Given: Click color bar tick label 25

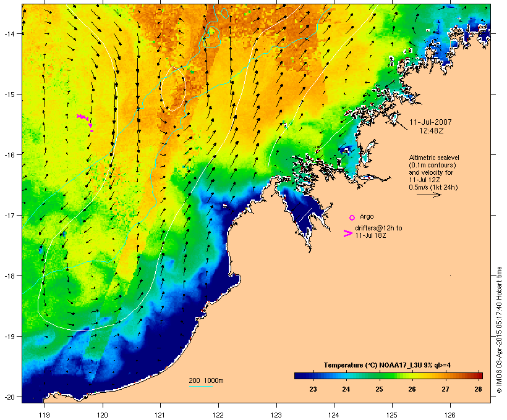Looking at the screenshot, I should click(x=379, y=389).
